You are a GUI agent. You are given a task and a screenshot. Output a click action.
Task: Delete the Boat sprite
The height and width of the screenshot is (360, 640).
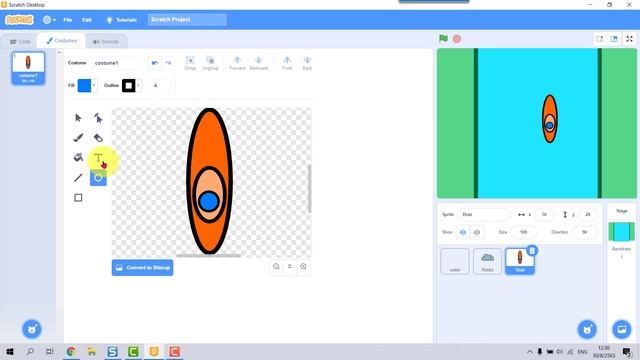click(x=532, y=251)
